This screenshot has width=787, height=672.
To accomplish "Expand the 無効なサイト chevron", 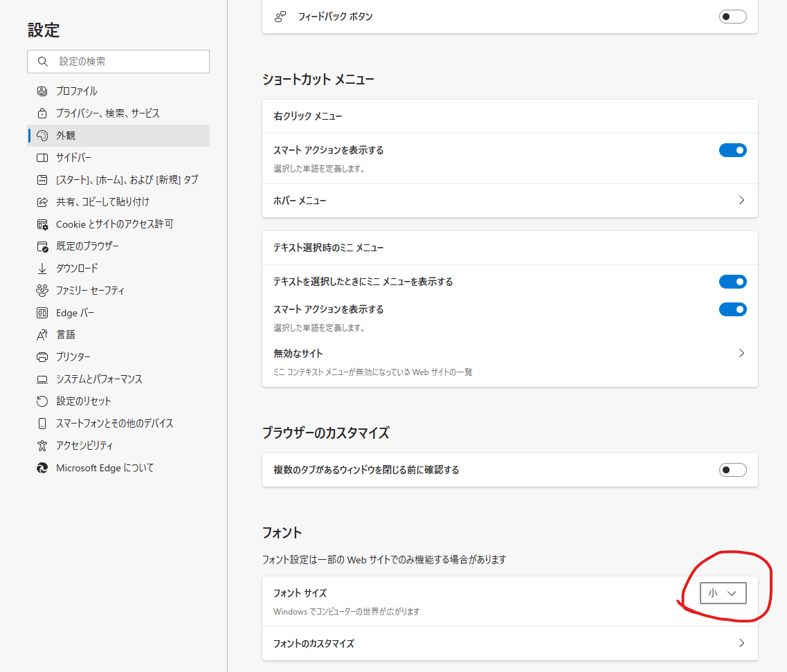I will [x=741, y=354].
